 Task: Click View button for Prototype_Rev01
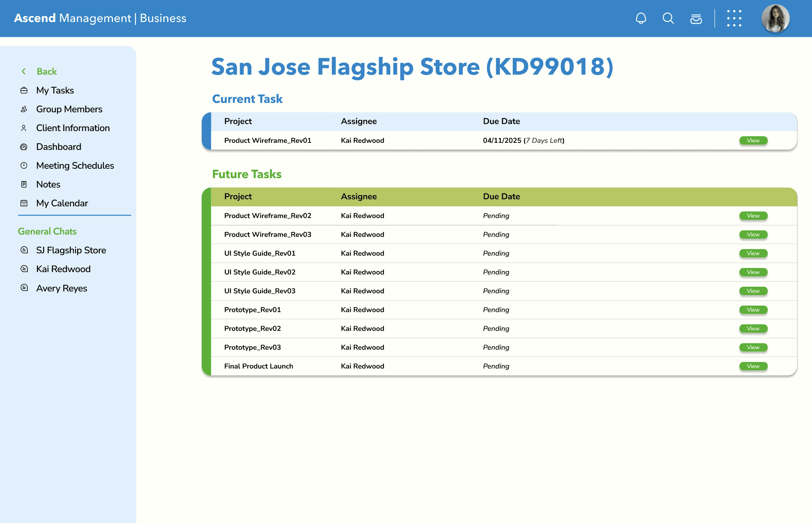[x=753, y=310]
